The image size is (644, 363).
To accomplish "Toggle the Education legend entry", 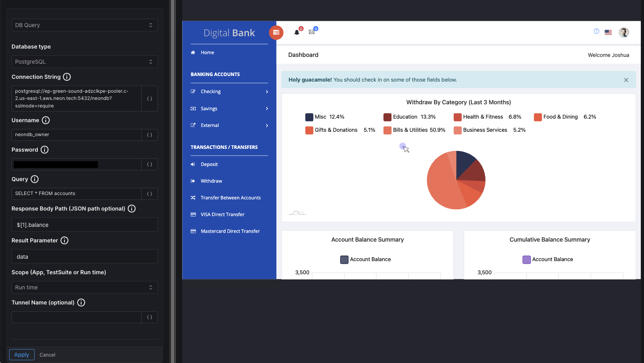I will (x=409, y=117).
